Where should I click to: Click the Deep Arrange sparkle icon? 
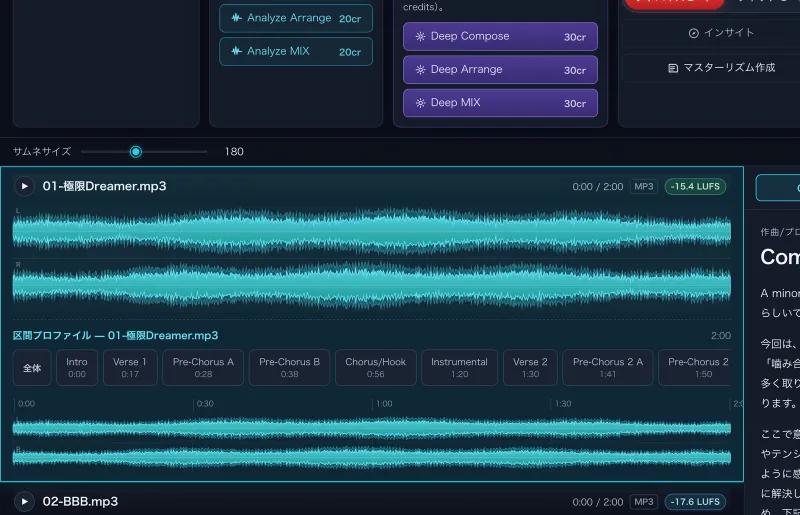pyautogui.click(x=420, y=69)
